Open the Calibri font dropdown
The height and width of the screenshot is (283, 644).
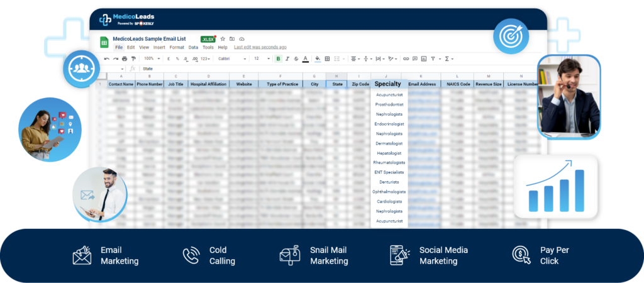click(232, 58)
